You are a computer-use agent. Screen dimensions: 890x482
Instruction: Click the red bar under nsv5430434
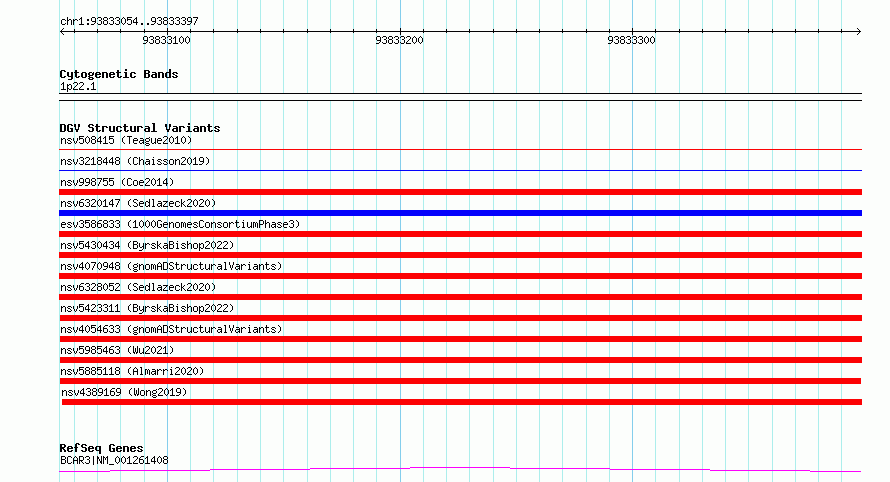[460, 255]
